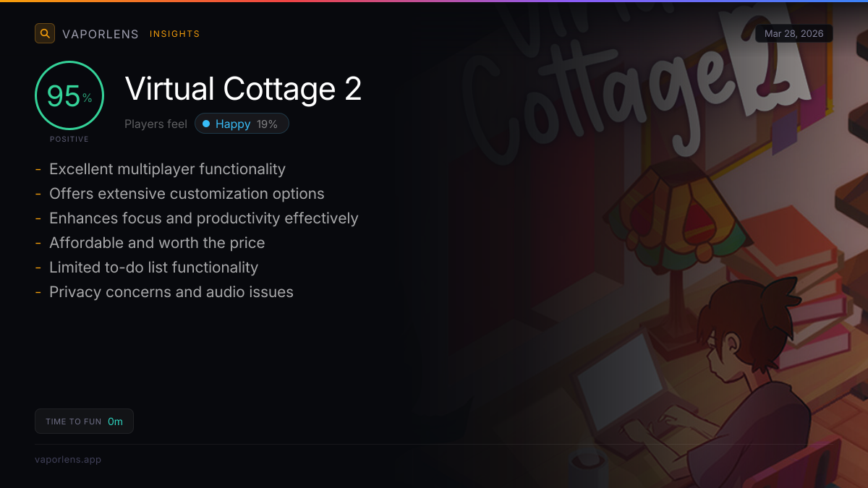Click the POSITIVE label under the score
The image size is (868, 488).
pos(69,139)
